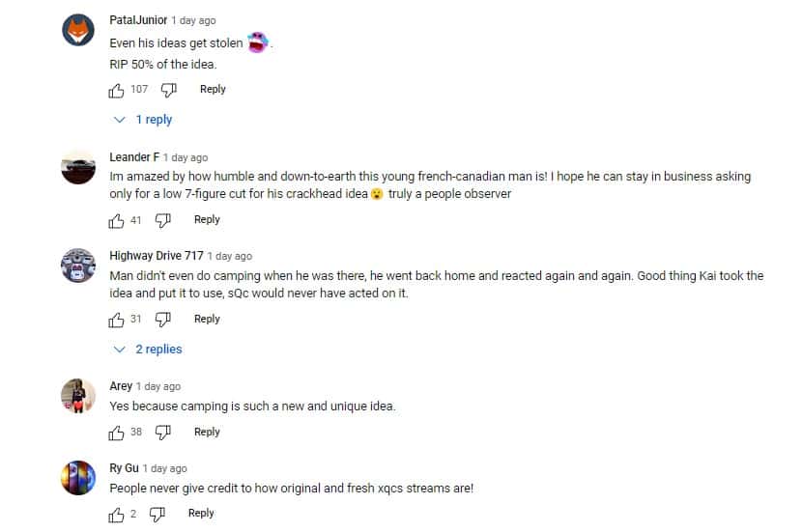Show the 2 replies under Highway Drive 717
The height and width of the screenshot is (532, 802).
(148, 350)
